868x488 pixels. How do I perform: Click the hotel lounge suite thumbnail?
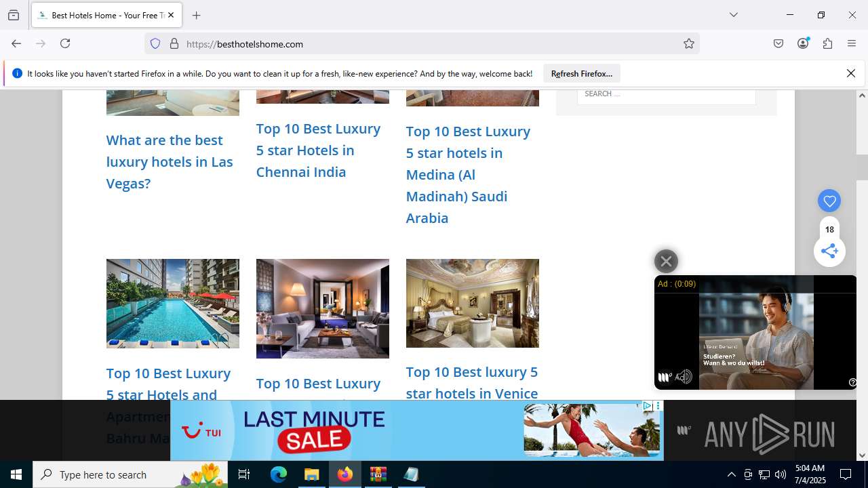point(323,308)
